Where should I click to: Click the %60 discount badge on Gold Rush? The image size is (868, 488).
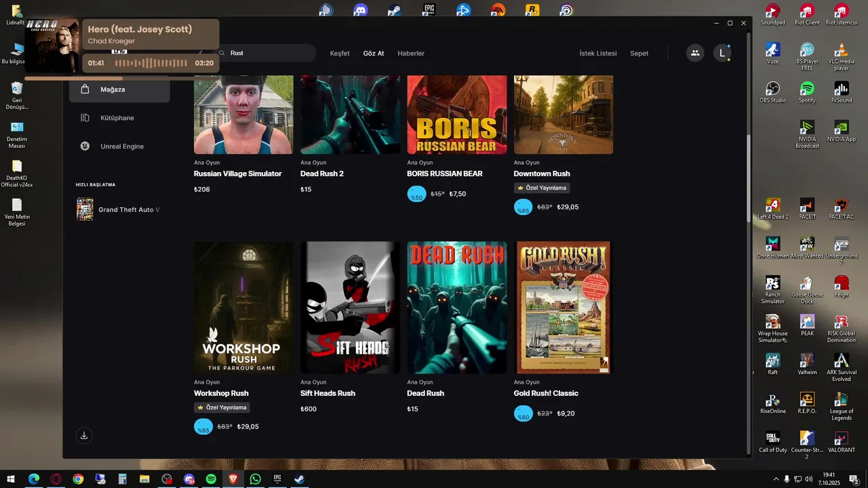tap(524, 413)
